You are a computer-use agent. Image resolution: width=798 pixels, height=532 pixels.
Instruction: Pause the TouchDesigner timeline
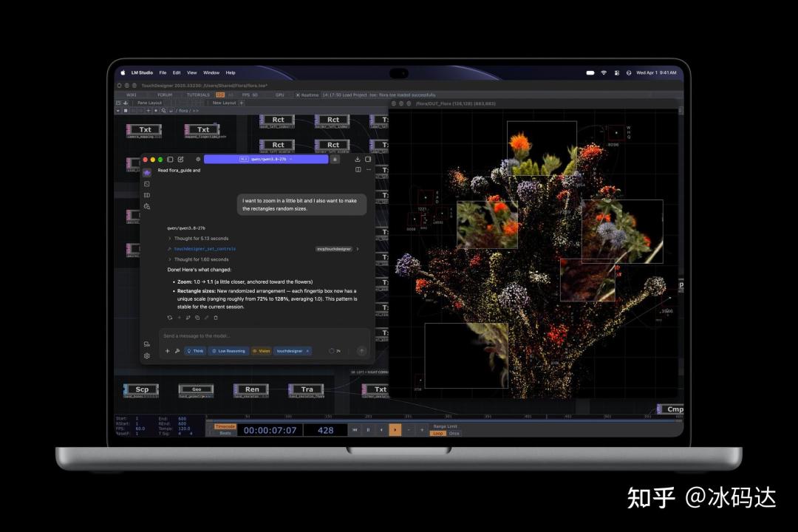[368, 430]
